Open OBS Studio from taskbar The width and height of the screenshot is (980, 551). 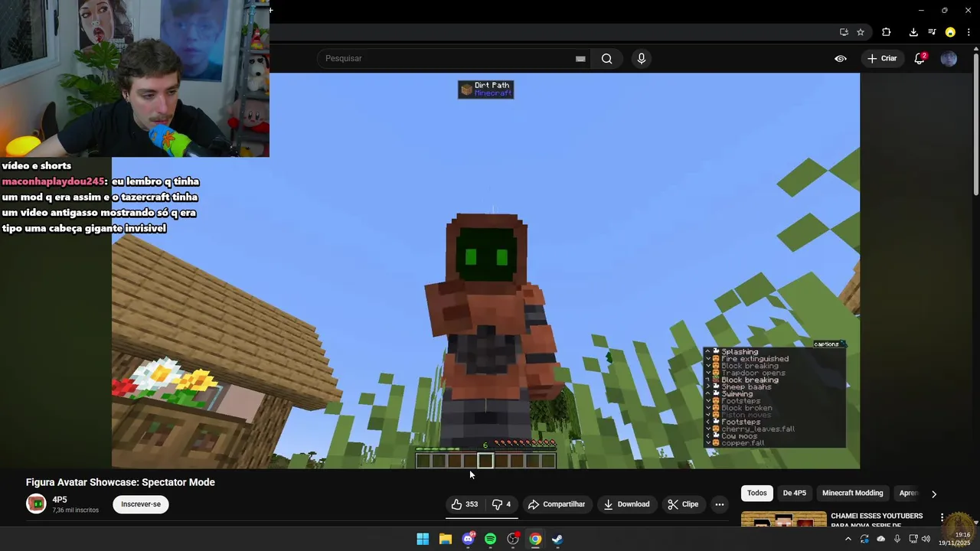513,540
